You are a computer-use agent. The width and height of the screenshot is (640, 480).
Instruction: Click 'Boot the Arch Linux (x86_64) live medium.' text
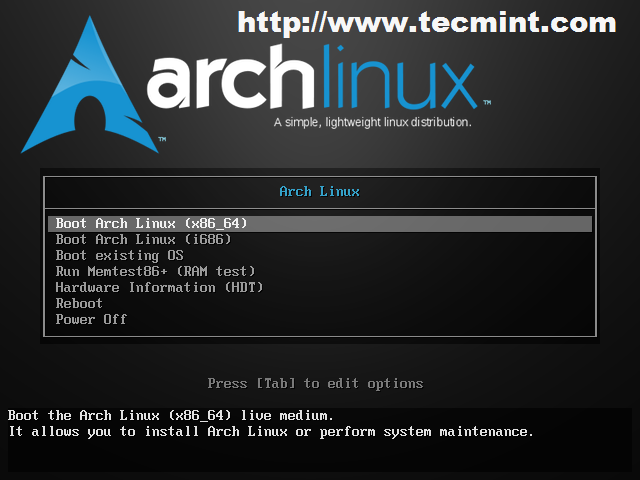(171, 416)
